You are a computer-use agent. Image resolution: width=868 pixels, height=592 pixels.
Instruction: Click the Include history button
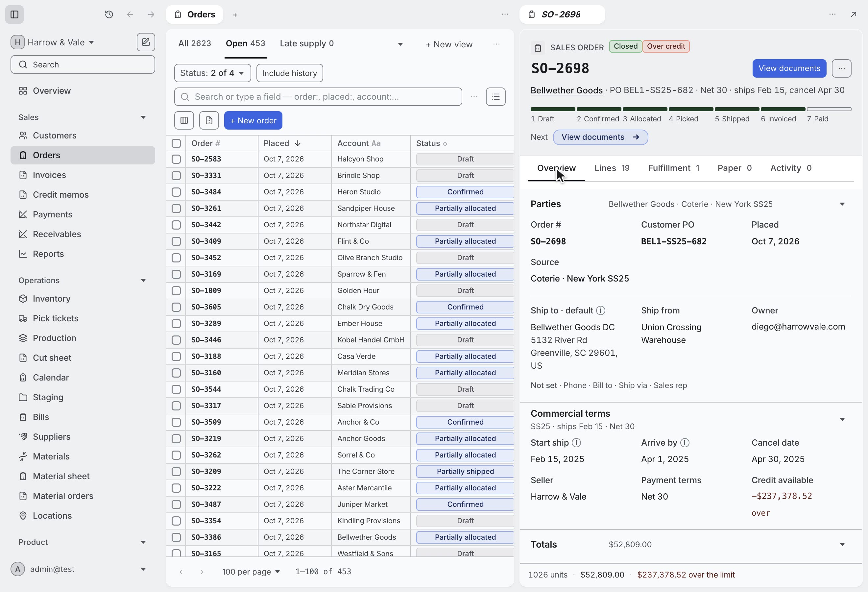pos(289,73)
